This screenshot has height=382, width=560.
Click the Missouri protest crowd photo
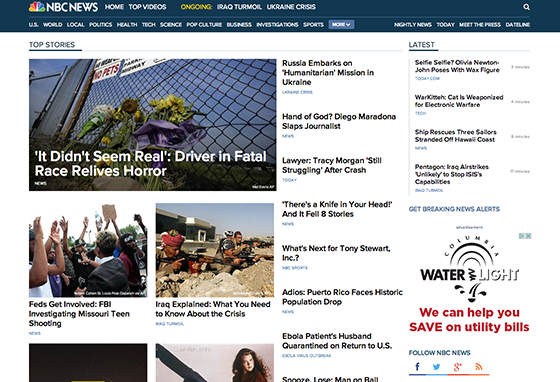coord(88,250)
